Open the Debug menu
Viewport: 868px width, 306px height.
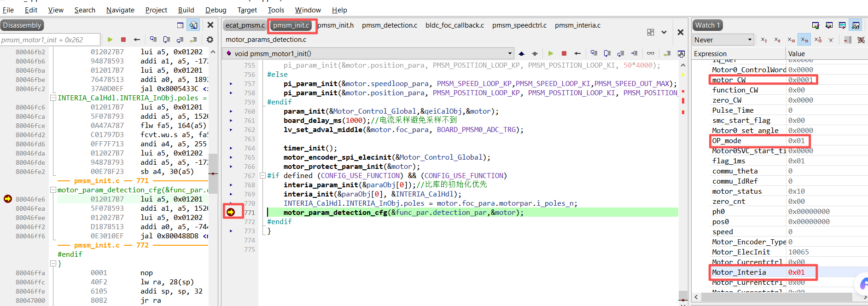tap(216, 10)
